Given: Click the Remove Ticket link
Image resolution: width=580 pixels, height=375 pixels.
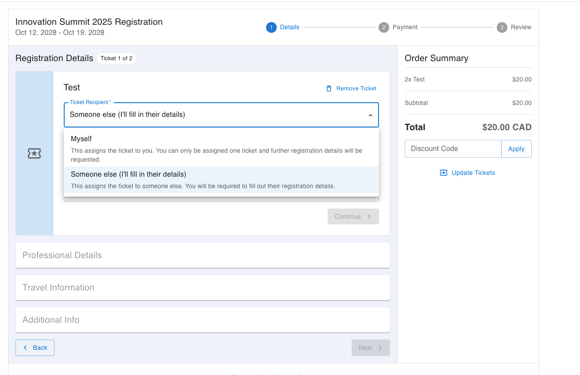Looking at the screenshot, I should pos(351,88).
